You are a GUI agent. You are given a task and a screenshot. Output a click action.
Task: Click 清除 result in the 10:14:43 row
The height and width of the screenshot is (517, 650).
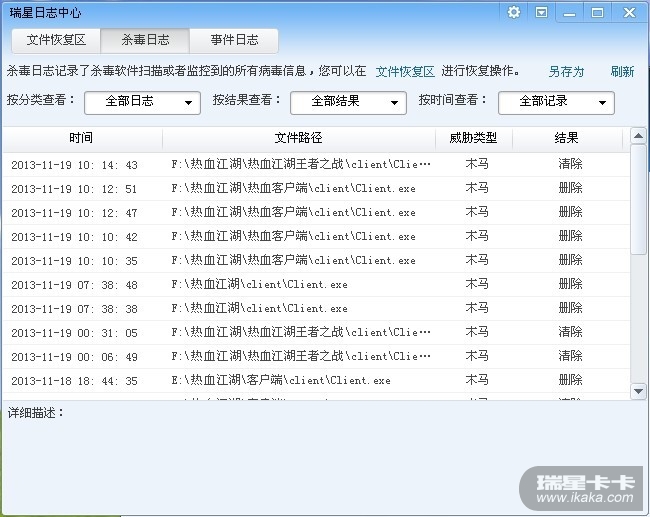point(570,164)
